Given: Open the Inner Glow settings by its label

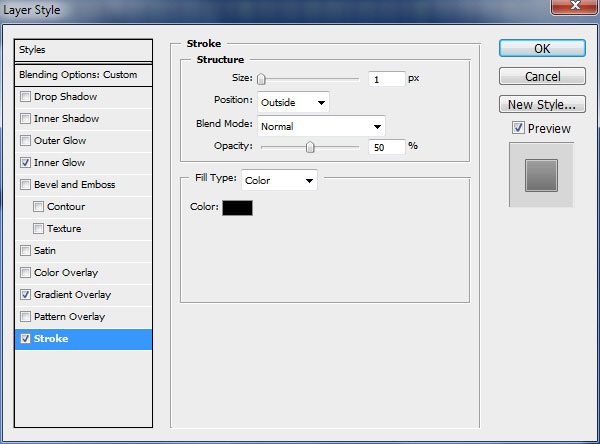Looking at the screenshot, I should click(x=59, y=163).
